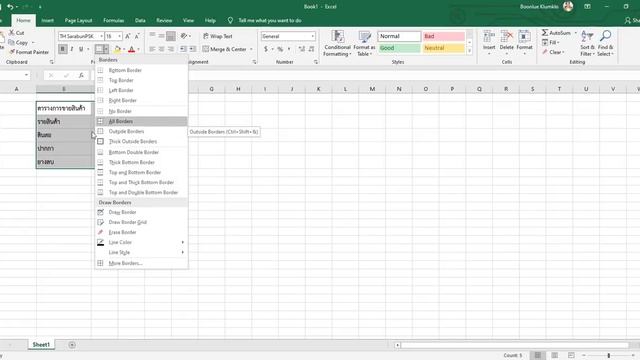Switch to the Insert tab

coord(47,20)
